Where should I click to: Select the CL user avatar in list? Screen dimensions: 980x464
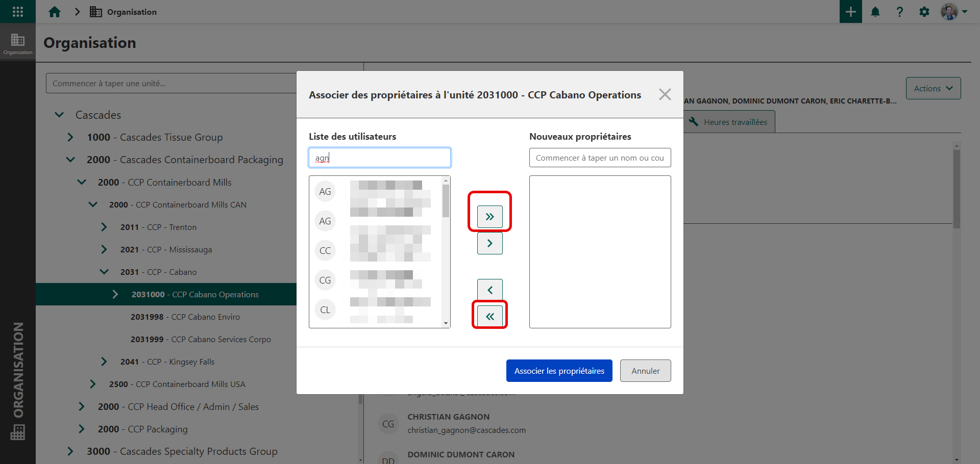(325, 310)
